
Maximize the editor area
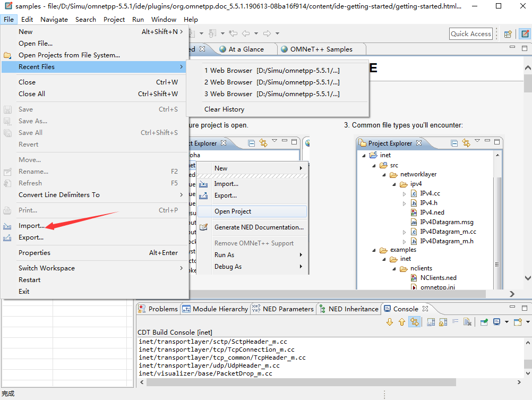coord(525,48)
